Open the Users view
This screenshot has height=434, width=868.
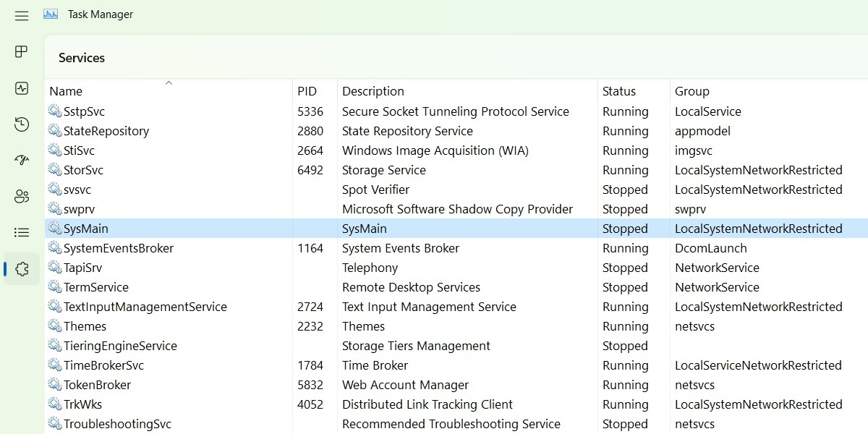(x=22, y=196)
